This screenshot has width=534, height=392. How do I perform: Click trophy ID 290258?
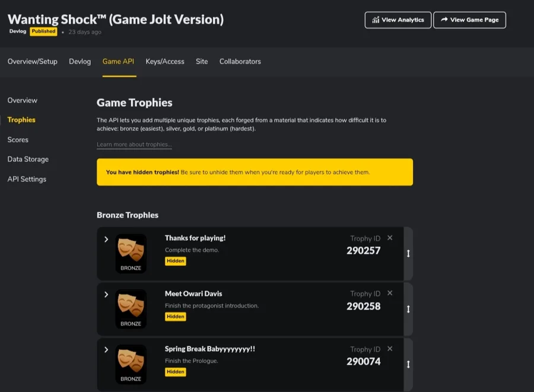(363, 306)
